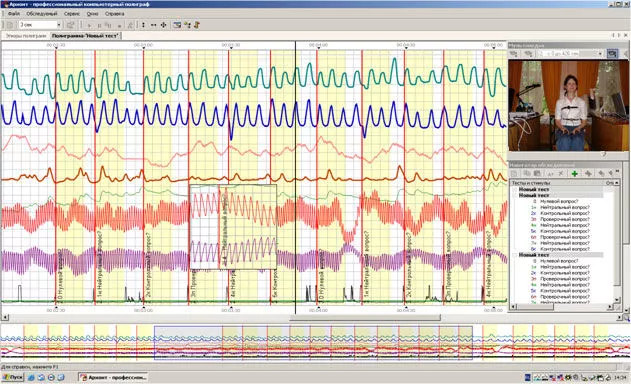
Task: Click the green-yellow nodes toolbar icon
Action: pos(188,25)
